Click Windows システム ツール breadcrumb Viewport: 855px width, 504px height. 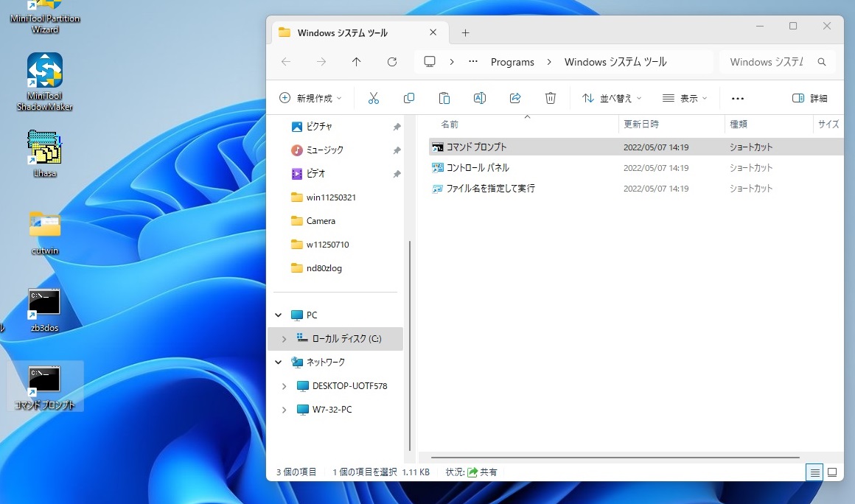(615, 62)
